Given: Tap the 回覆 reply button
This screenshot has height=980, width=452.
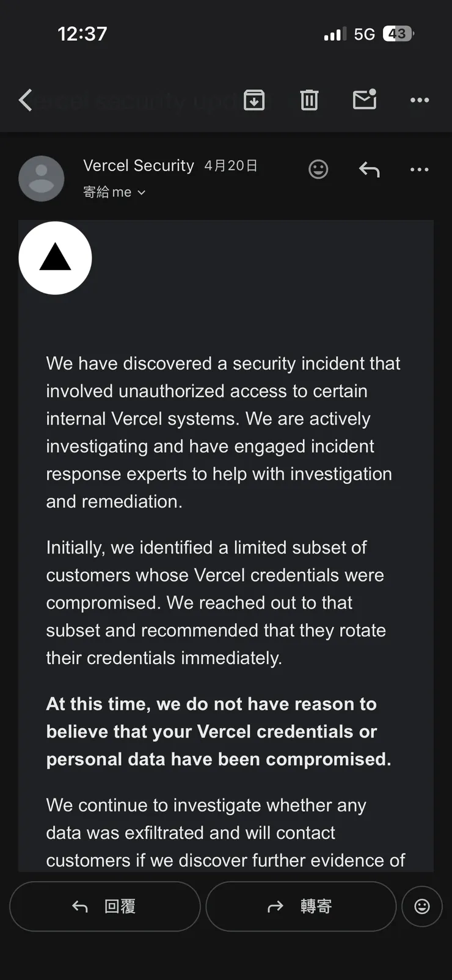Looking at the screenshot, I should pos(104,907).
